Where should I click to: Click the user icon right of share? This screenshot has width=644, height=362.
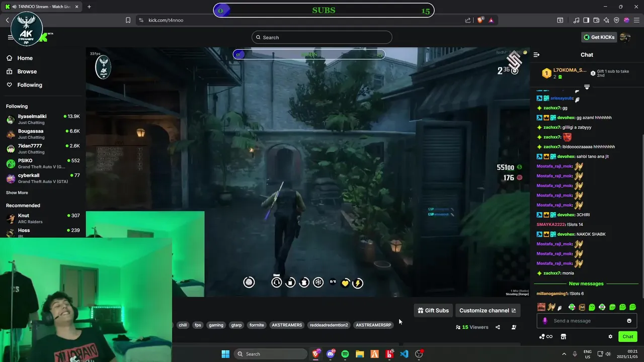tap(514, 327)
